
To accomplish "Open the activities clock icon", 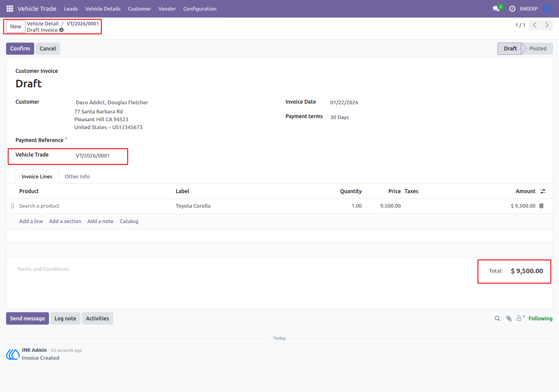I will (512, 9).
